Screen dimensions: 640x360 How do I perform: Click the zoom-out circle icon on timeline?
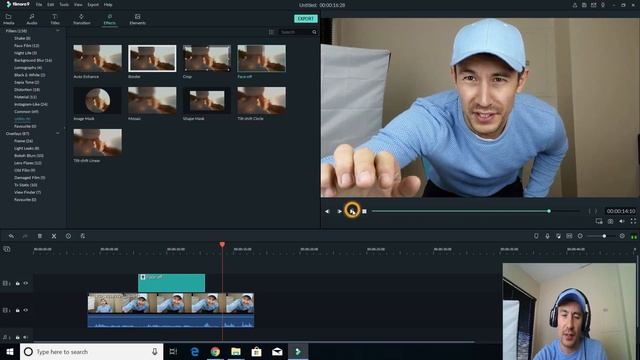(580, 236)
